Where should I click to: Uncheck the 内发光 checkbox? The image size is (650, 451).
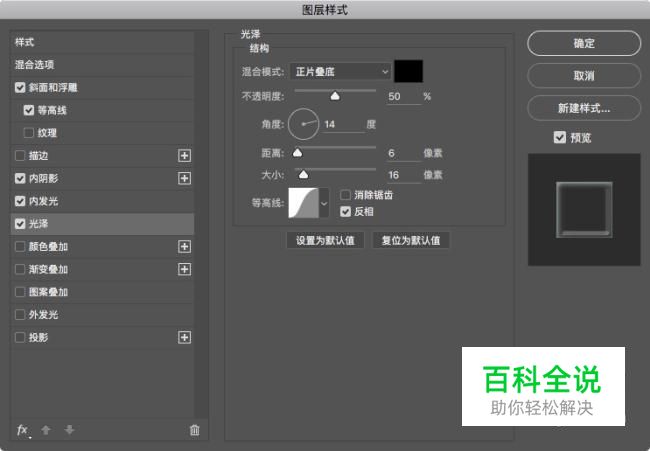point(20,201)
